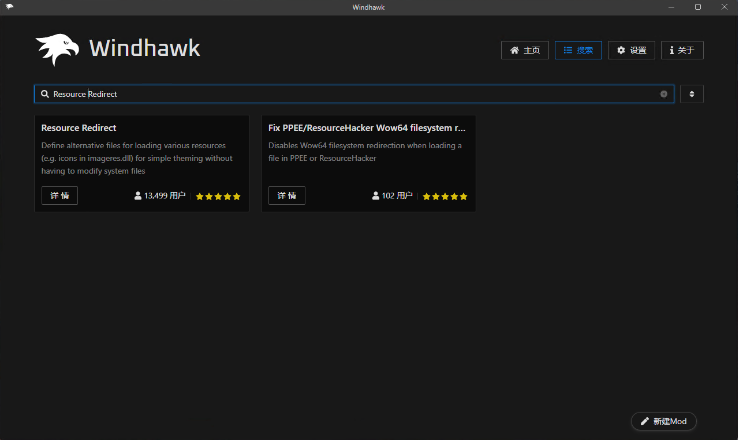Image resolution: width=738 pixels, height=440 pixels.
Task: Switch to the 搜索 explore tab
Action: [578, 50]
